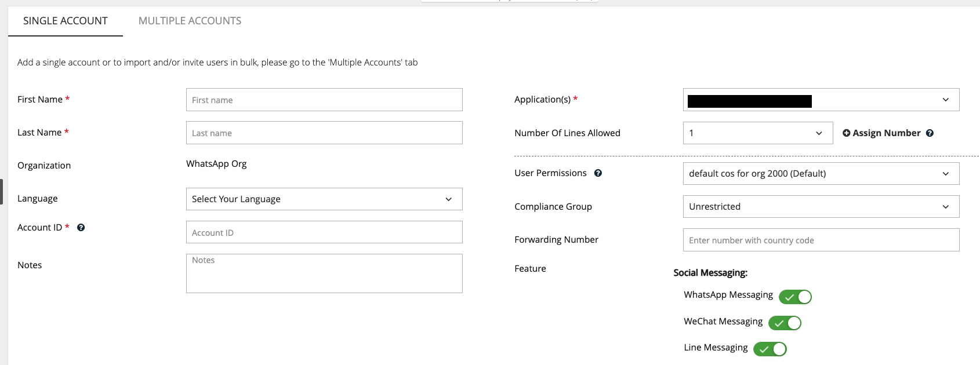Click into the First name field

324,100
